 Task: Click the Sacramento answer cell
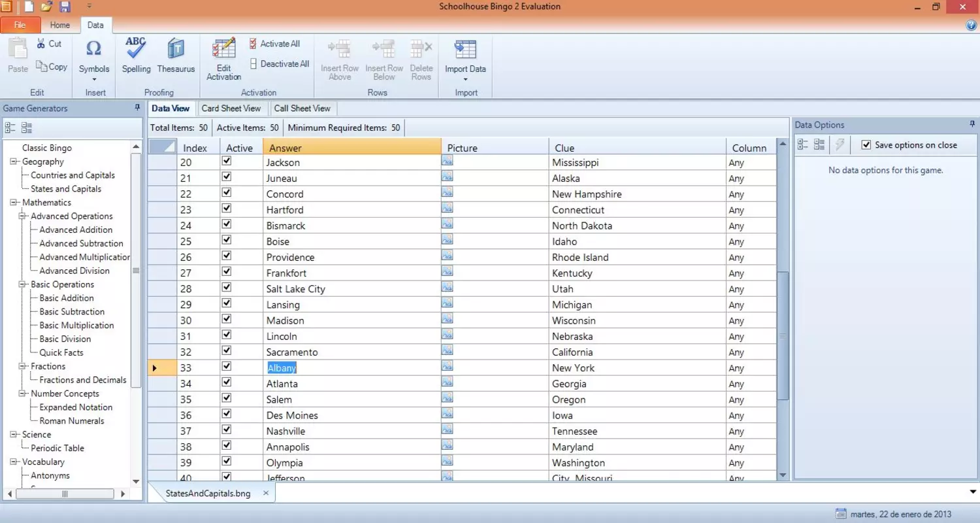tap(352, 352)
